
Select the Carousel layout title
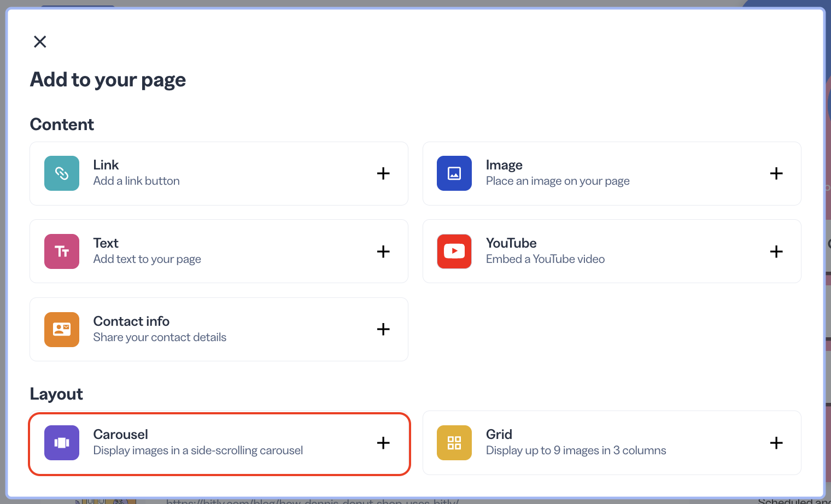(120, 435)
